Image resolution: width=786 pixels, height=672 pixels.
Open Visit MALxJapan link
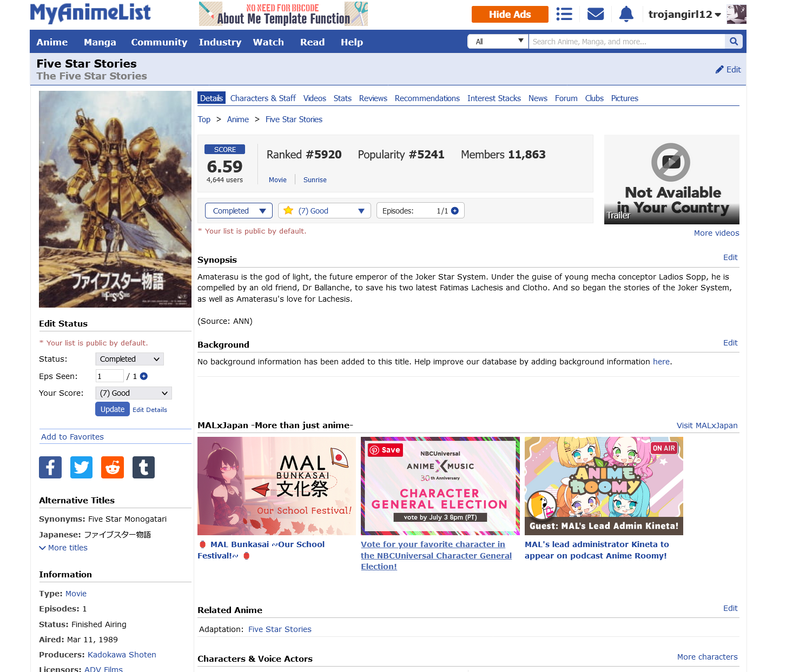pyautogui.click(x=707, y=425)
